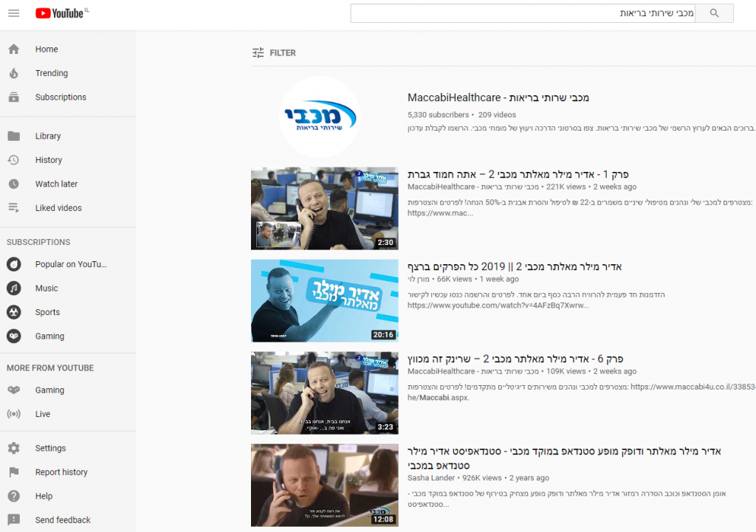Open the hamburger guide menu
Image resolution: width=756 pixels, height=532 pixels.
[13, 13]
